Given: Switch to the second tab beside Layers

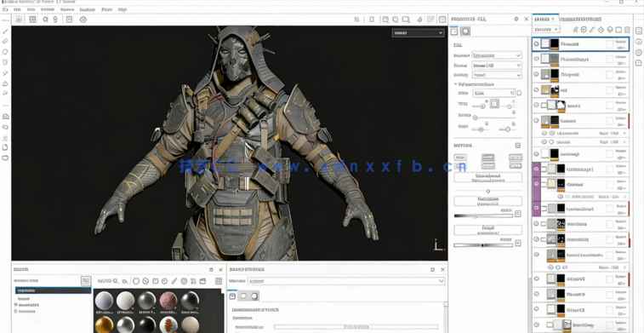Looking at the screenshot, I should click(581, 19).
